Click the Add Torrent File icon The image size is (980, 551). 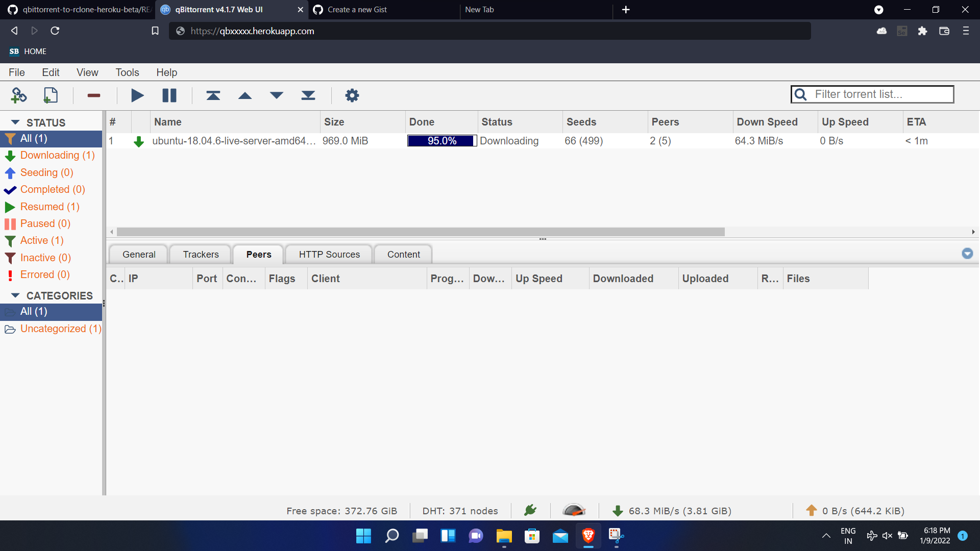(51, 95)
